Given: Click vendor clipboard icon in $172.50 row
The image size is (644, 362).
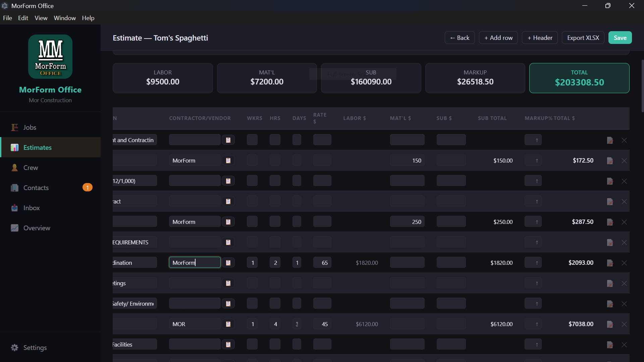Looking at the screenshot, I should (x=228, y=161).
